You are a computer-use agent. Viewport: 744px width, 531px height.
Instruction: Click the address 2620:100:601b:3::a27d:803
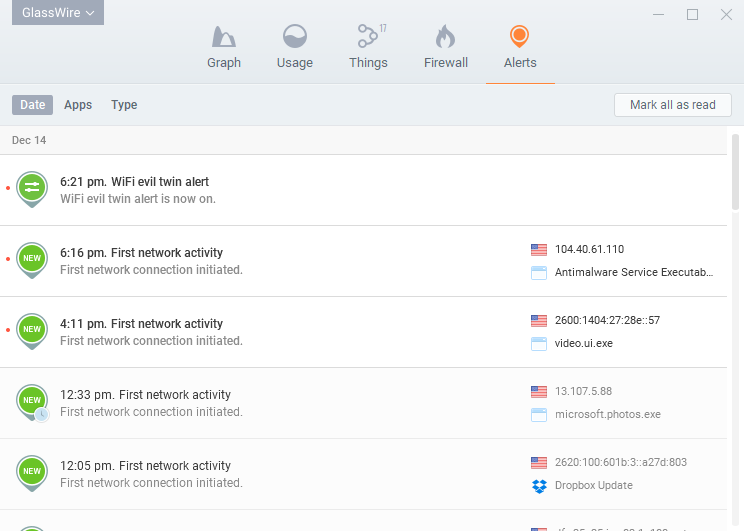click(x=621, y=462)
